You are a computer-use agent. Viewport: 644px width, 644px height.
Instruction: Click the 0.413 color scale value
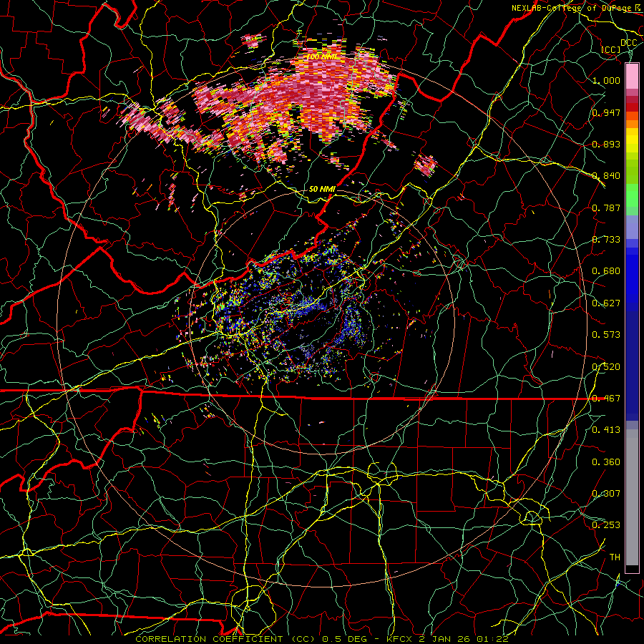606,430
